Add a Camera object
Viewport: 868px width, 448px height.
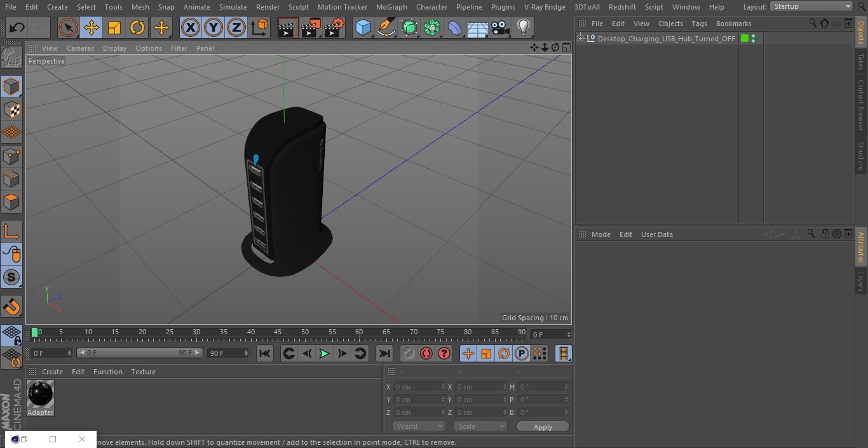pos(501,28)
